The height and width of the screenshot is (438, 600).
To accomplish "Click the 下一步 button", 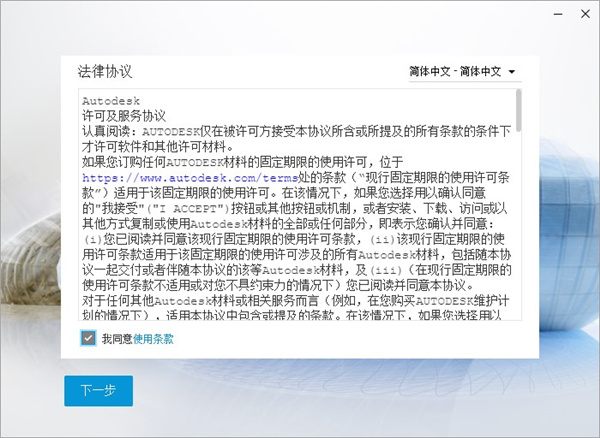I will pos(99,391).
